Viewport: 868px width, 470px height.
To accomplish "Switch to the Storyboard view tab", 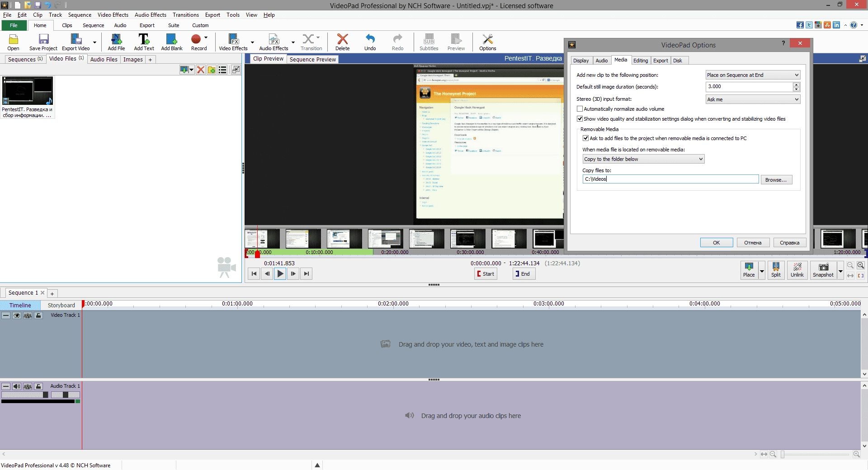I will point(61,305).
